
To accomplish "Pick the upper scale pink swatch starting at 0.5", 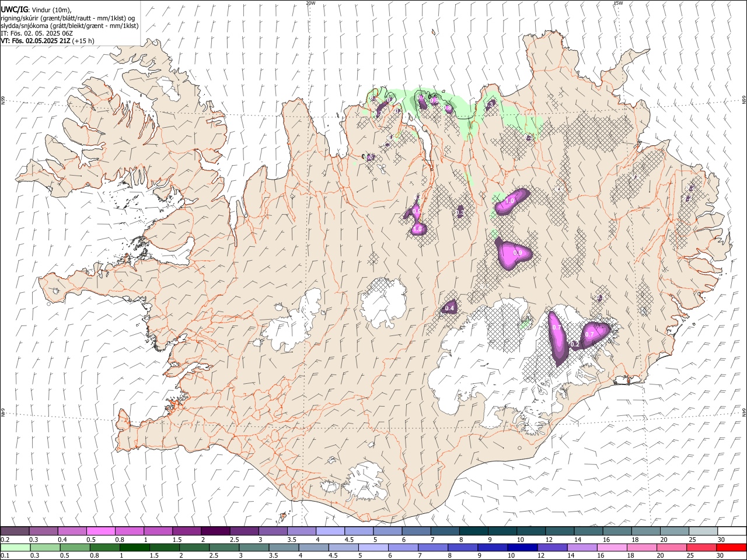I will (x=100, y=531).
